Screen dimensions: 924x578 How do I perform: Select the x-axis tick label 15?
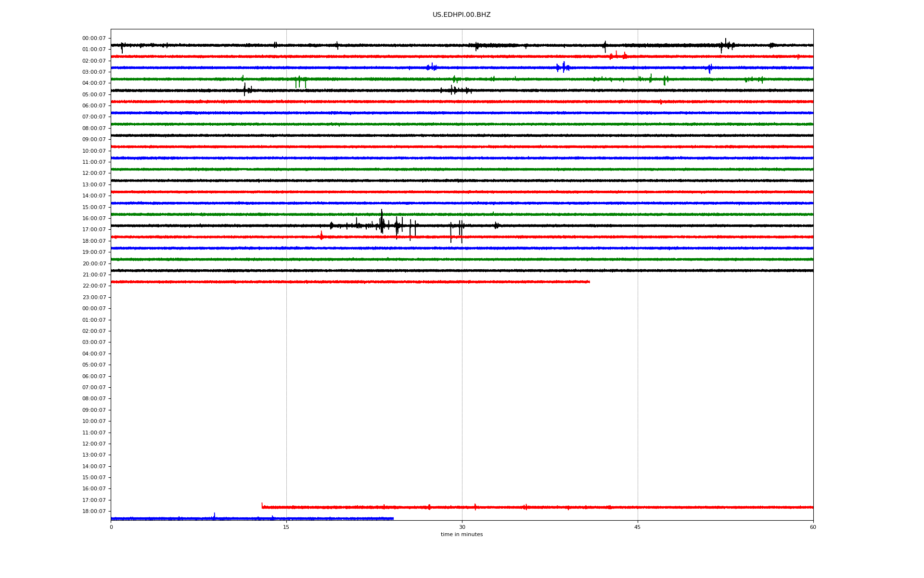point(286,527)
